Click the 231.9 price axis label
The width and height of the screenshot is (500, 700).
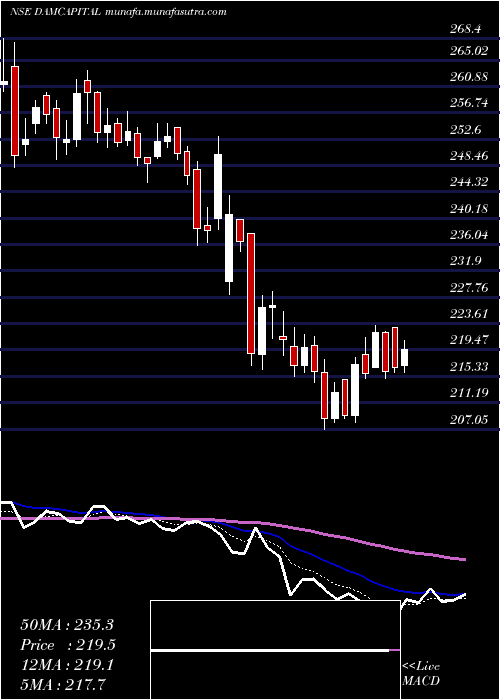coord(465,261)
